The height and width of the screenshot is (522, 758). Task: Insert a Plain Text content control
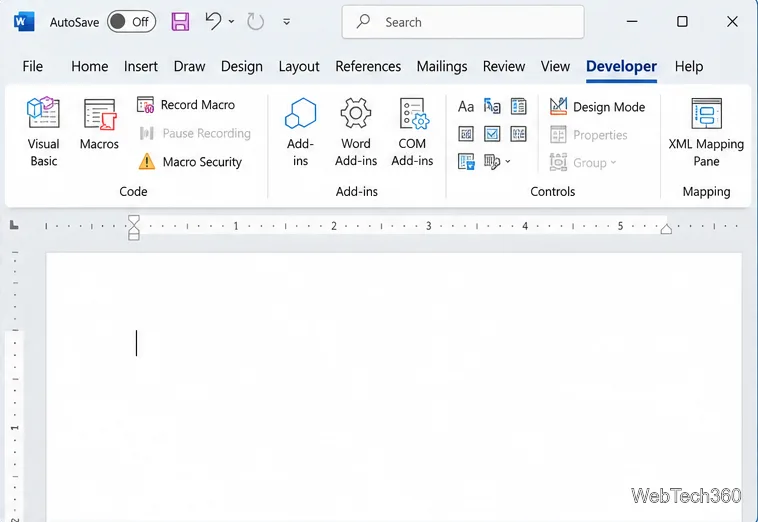pos(492,106)
